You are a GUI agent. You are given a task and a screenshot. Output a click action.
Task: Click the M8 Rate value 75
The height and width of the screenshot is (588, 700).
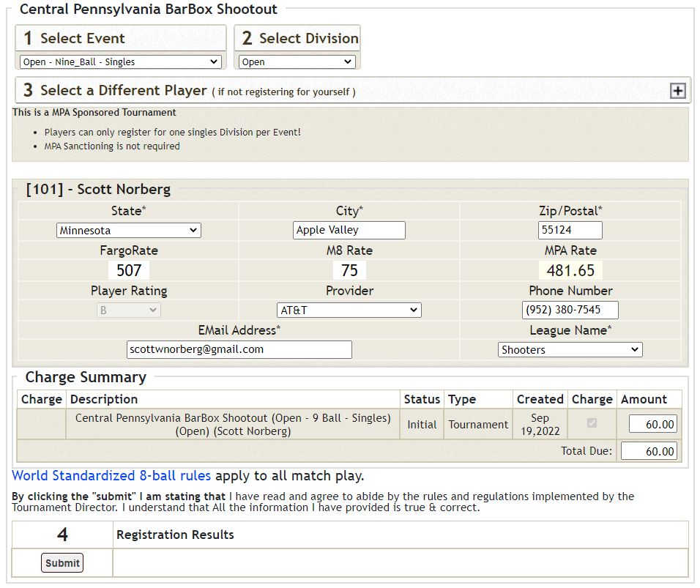pyautogui.click(x=349, y=271)
